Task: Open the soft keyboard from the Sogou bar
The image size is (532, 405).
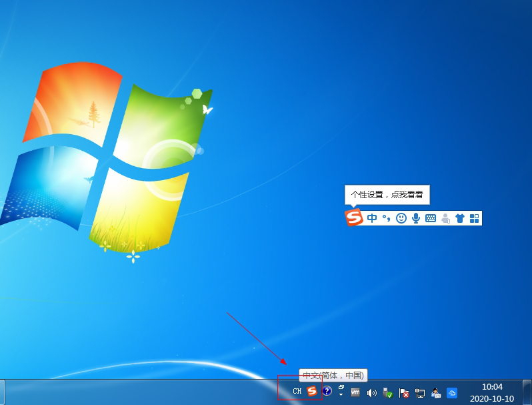Action: pos(431,218)
